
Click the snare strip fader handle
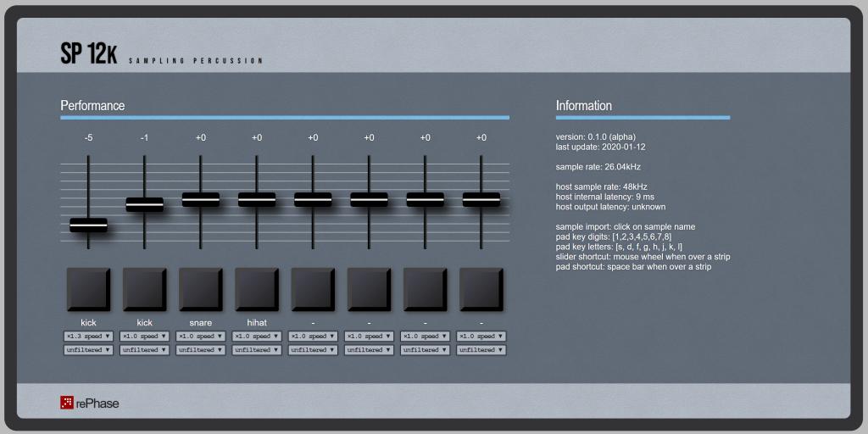201,199
